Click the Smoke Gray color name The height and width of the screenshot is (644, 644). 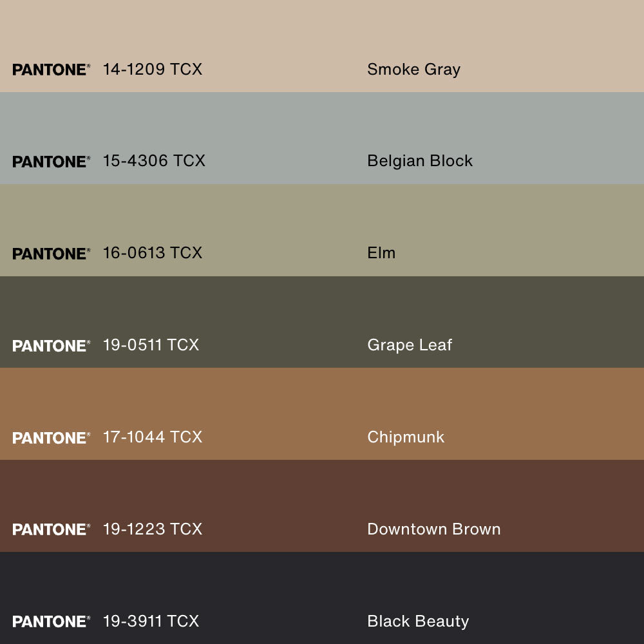[413, 69]
